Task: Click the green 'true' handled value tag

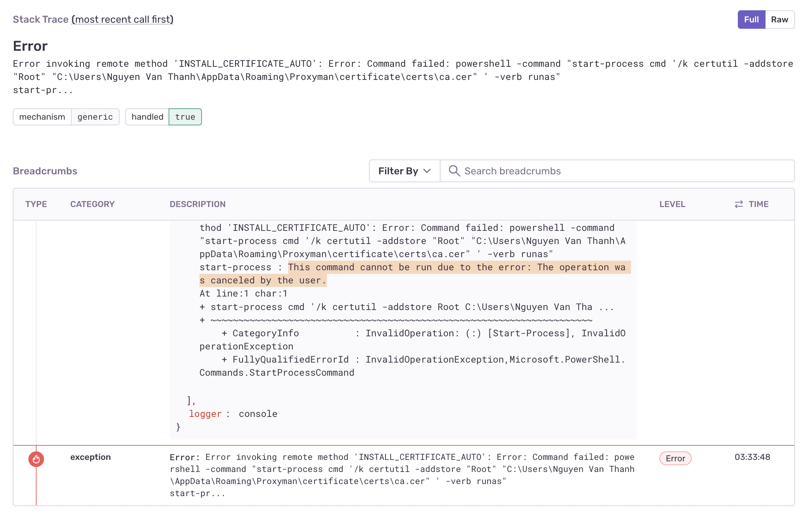Action: click(x=185, y=116)
